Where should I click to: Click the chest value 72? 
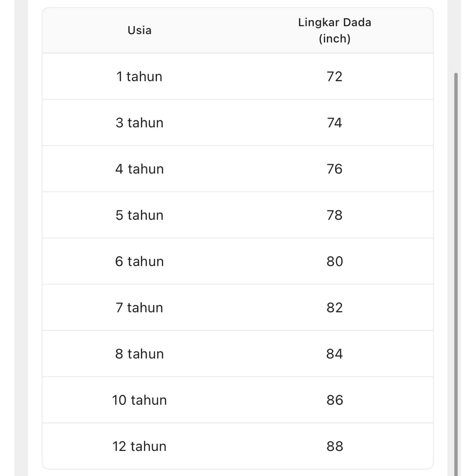335,76
